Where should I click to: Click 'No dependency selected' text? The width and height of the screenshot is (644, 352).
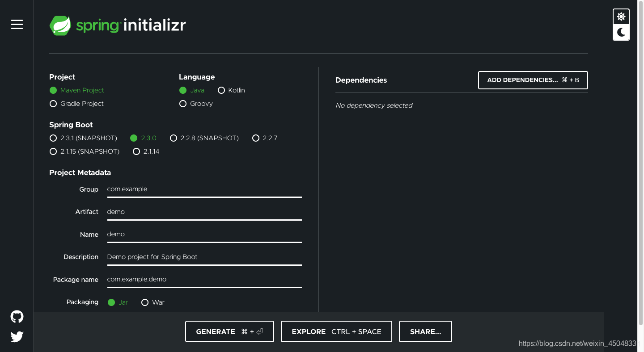pyautogui.click(x=374, y=105)
